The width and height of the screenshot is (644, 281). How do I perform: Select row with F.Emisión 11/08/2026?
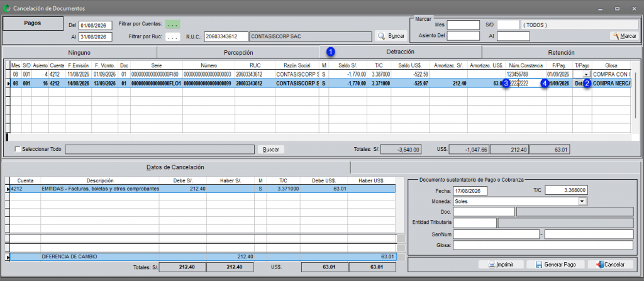tap(319, 74)
